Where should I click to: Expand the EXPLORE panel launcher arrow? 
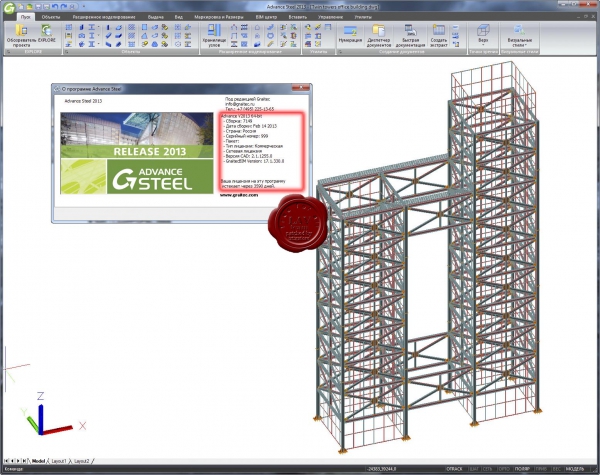[x=9, y=52]
